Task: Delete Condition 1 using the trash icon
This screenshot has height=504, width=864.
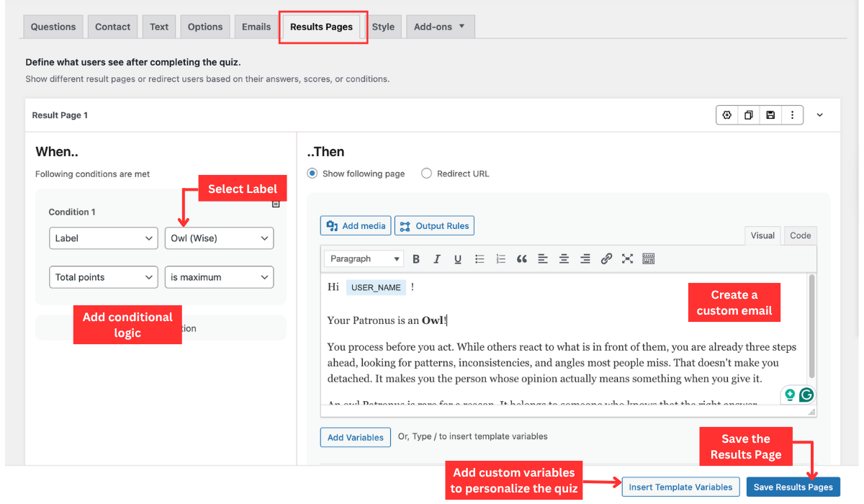Action: (276, 204)
